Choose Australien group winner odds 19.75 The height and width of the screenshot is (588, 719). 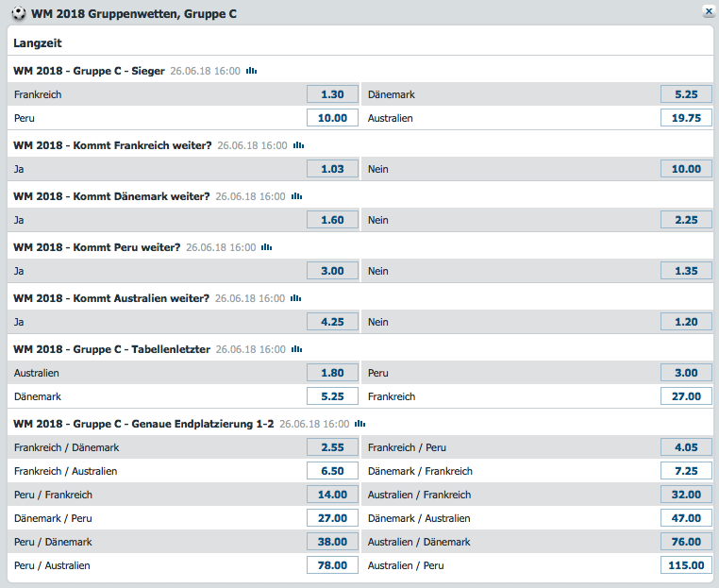pos(686,118)
